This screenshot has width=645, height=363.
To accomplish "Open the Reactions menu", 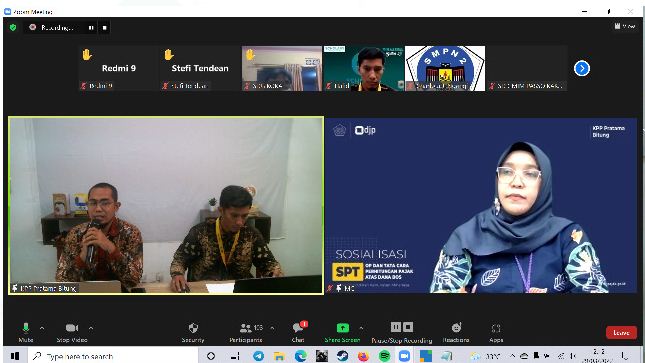I will pyautogui.click(x=456, y=332).
